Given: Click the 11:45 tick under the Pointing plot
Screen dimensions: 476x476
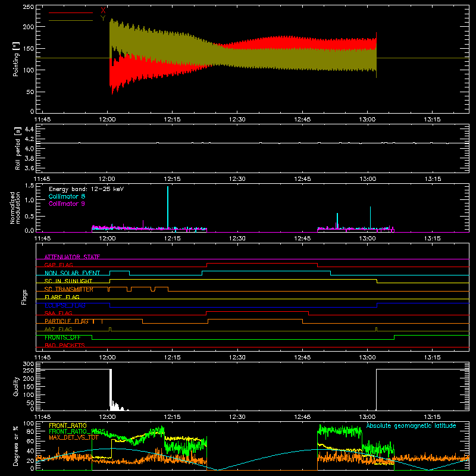Looking at the screenshot, I should (x=42, y=120).
